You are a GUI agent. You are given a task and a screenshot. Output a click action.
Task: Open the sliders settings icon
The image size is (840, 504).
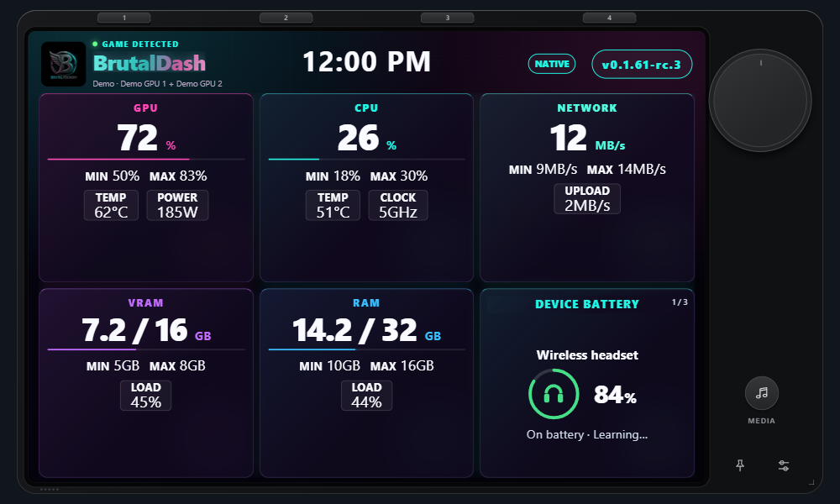(x=783, y=465)
